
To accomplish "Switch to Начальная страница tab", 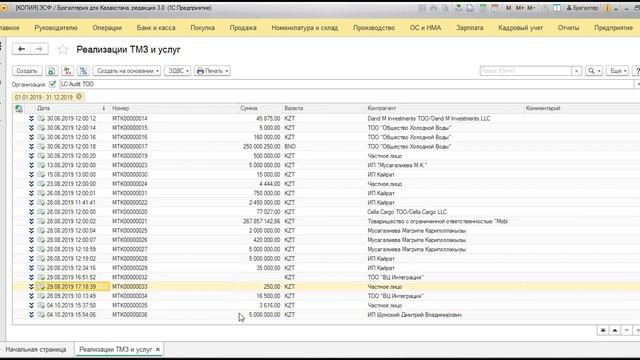I will tap(36, 349).
